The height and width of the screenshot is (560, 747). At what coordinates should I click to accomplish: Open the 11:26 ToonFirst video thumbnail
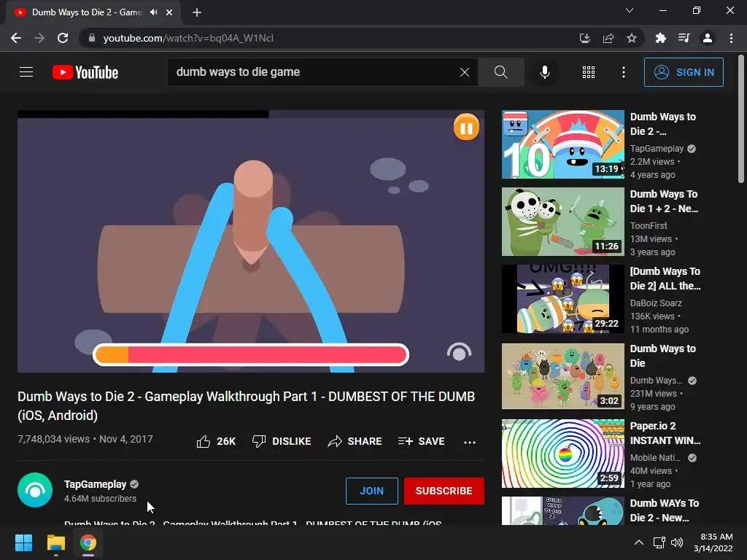(562, 222)
